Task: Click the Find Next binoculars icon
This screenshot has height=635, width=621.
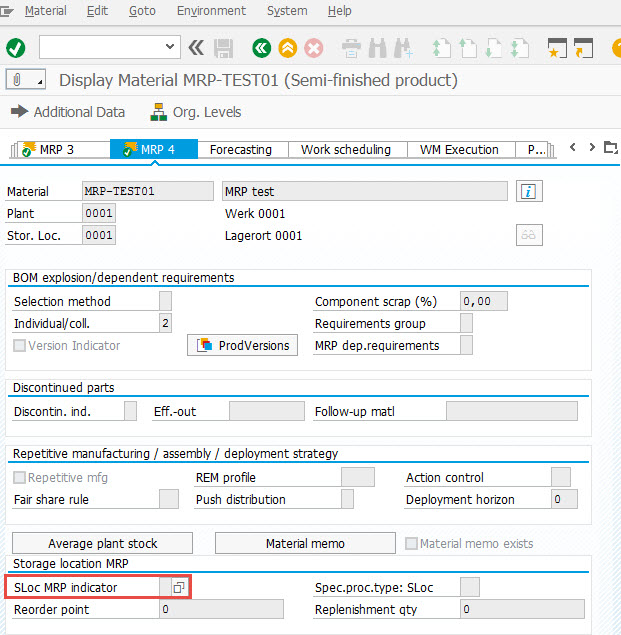Action: [403, 48]
